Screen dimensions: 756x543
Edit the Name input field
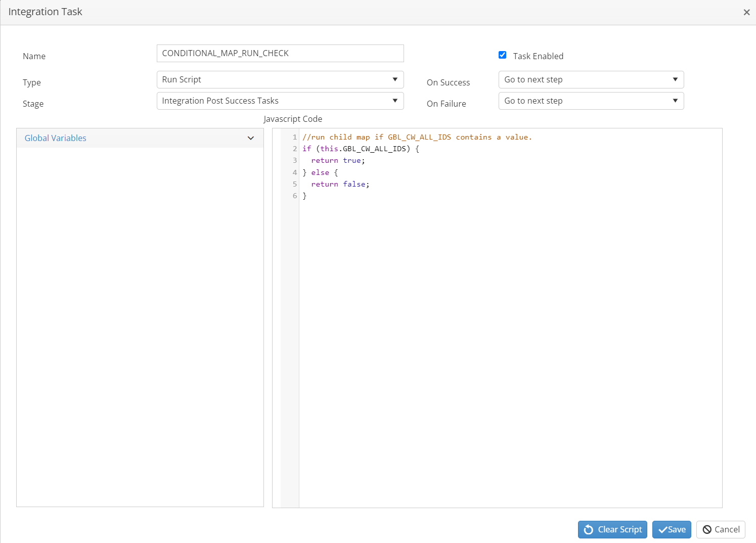[x=280, y=53]
